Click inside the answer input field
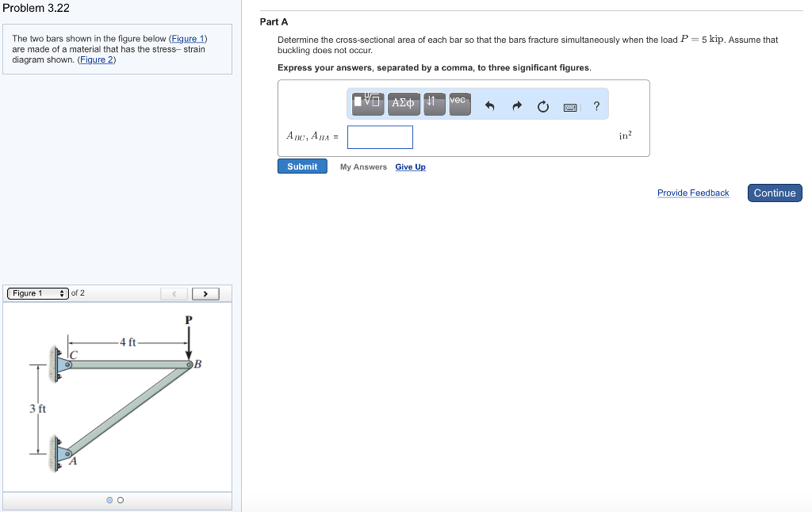This screenshot has width=812, height=512. point(380,136)
